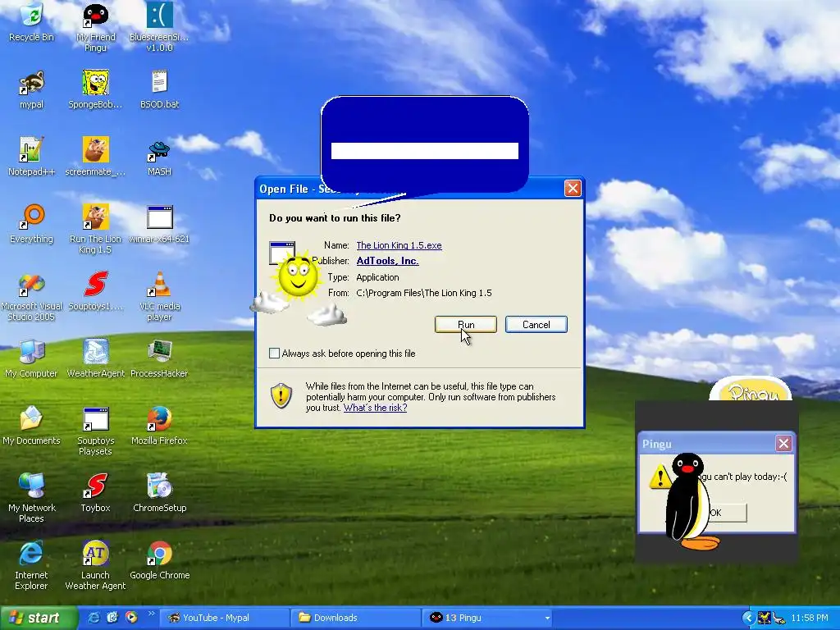Image resolution: width=840 pixels, height=630 pixels.
Task: Expand the Pingu taskbar group arrow
Action: 547,618
